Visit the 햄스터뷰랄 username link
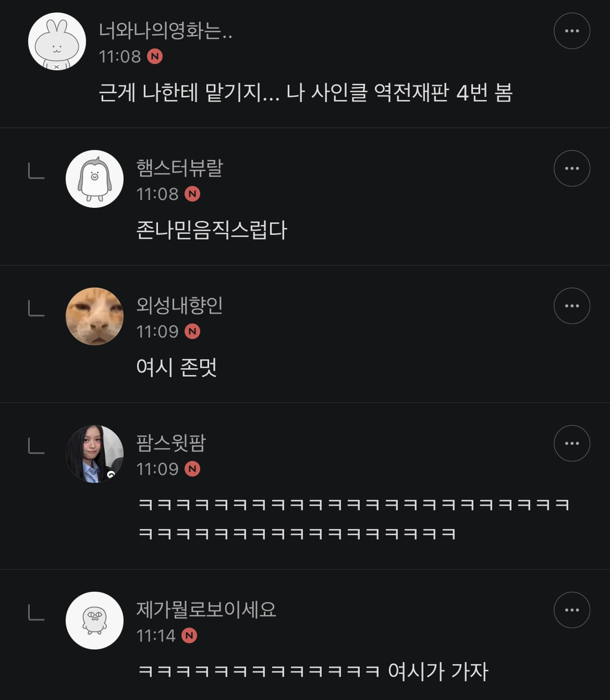Image resolution: width=610 pixels, height=700 pixels. [179, 168]
